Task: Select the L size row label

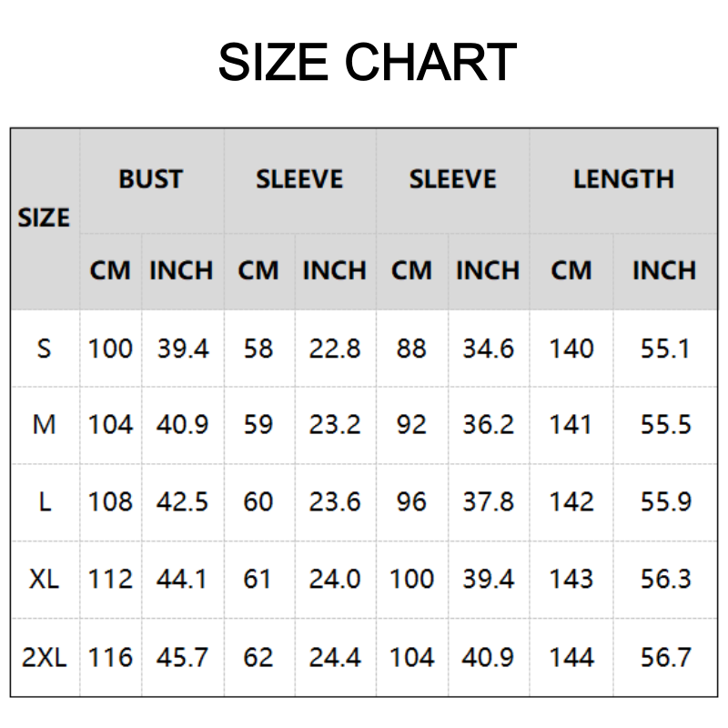Action: click(44, 502)
